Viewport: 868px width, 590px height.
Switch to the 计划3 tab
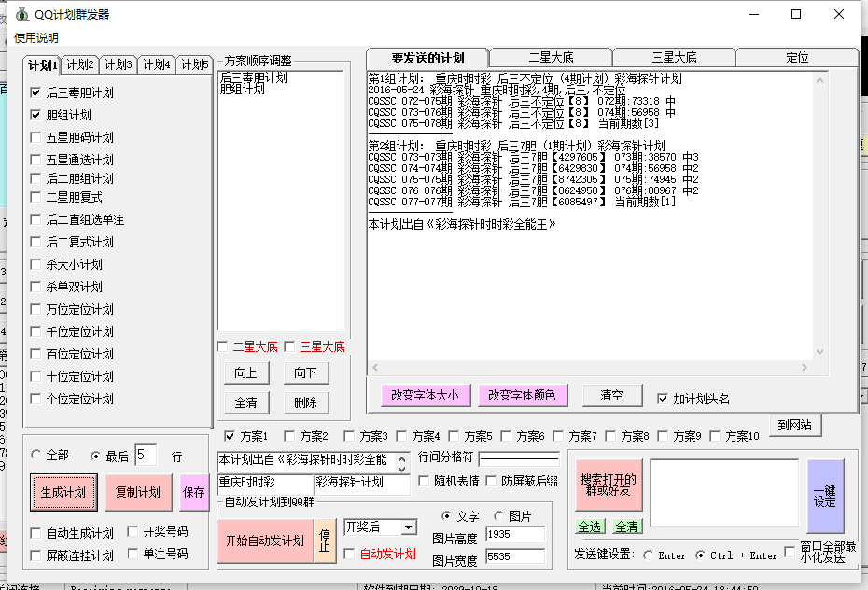[x=119, y=64]
